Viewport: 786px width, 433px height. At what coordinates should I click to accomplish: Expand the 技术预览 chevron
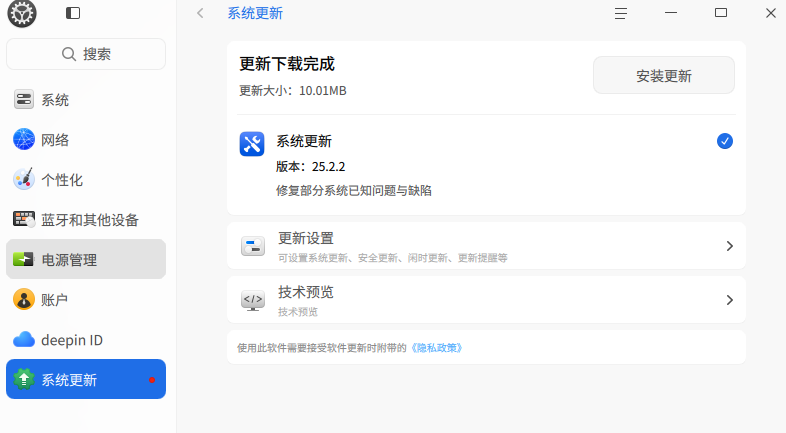point(729,300)
